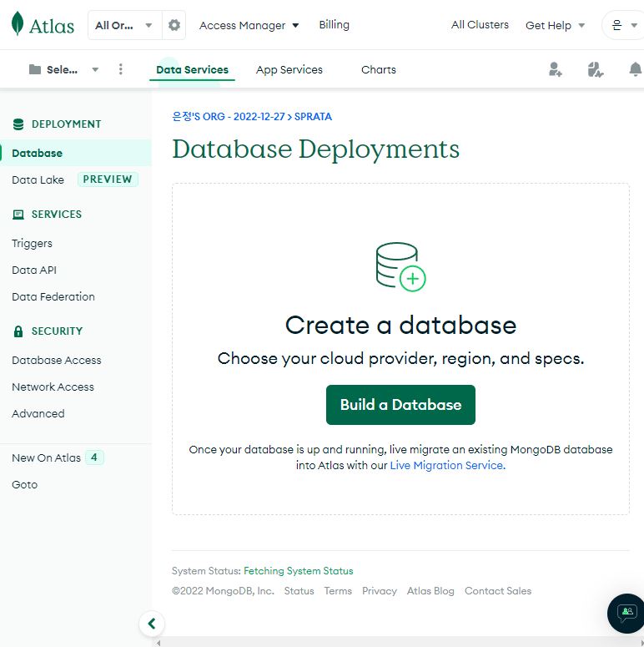Viewport: 644px width, 647px height.
Task: Select Database in sidebar
Action: point(76,153)
